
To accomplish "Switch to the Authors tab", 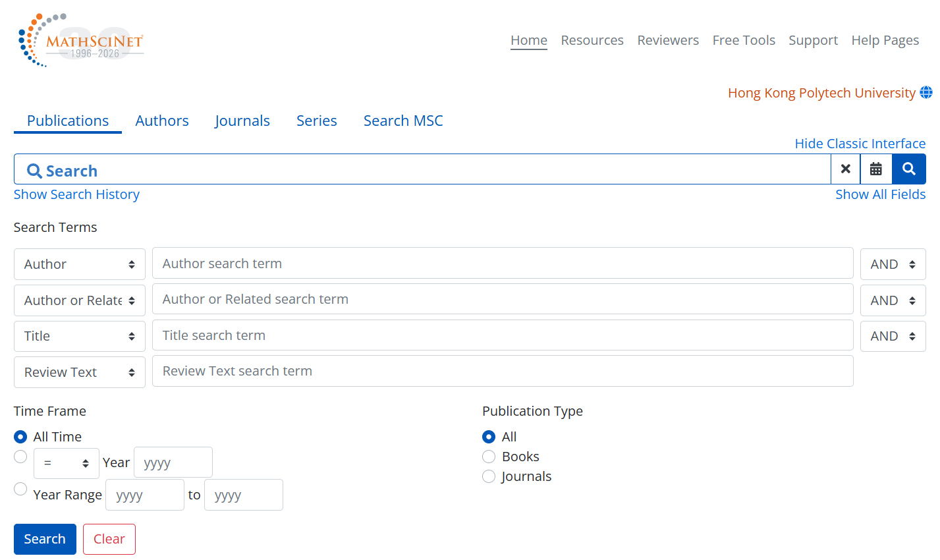I will click(x=162, y=121).
